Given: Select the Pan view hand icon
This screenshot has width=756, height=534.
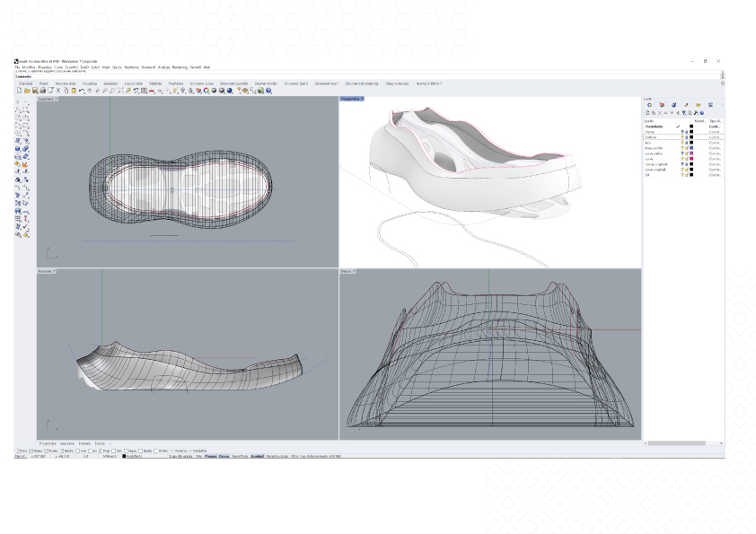Looking at the screenshot, I should 90,91.
